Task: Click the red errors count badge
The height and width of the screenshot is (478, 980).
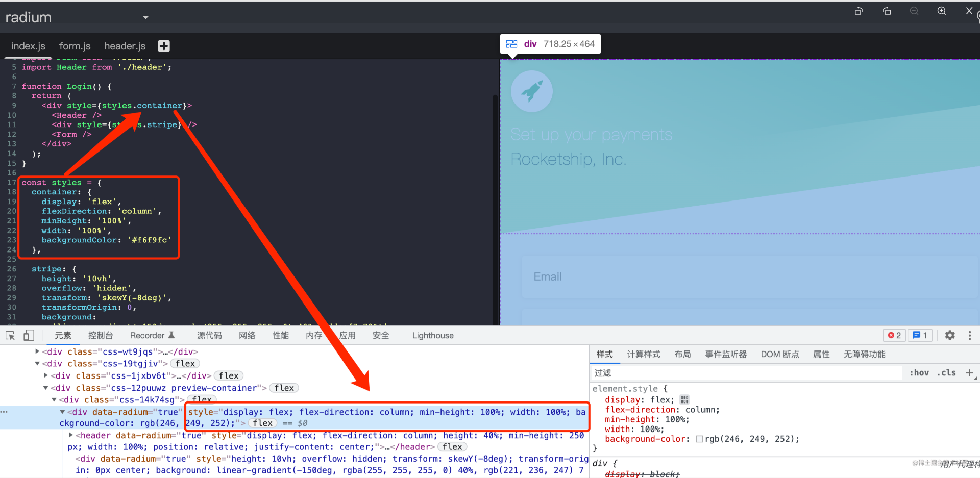Action: 894,335
